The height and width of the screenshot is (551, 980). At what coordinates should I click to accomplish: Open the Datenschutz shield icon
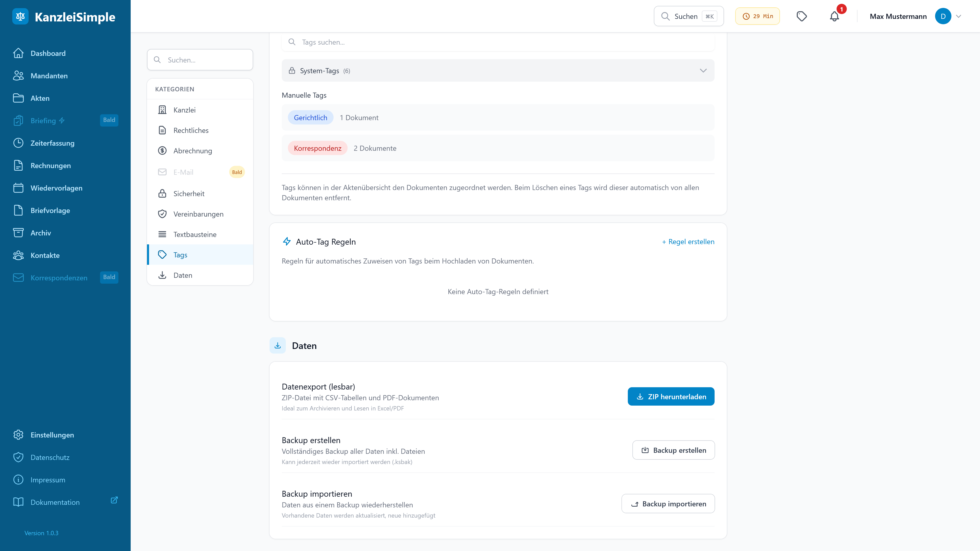[19, 457]
